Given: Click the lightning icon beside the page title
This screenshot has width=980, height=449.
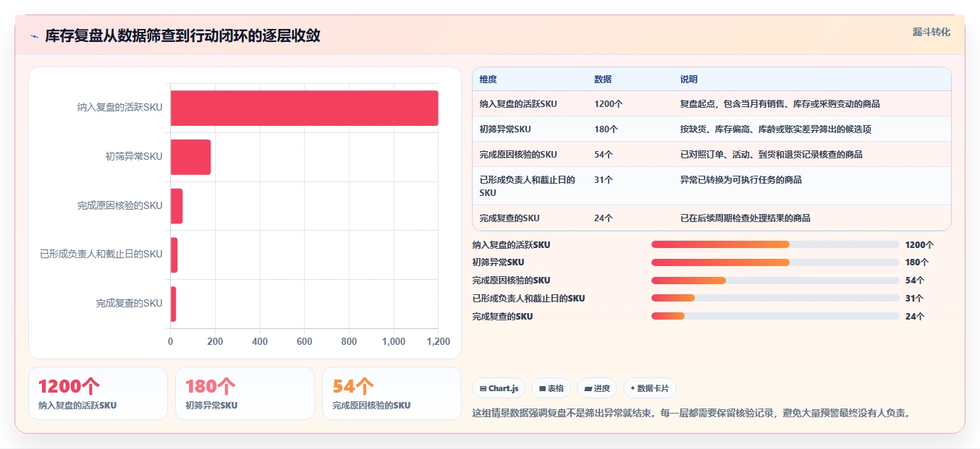Looking at the screenshot, I should [35, 36].
